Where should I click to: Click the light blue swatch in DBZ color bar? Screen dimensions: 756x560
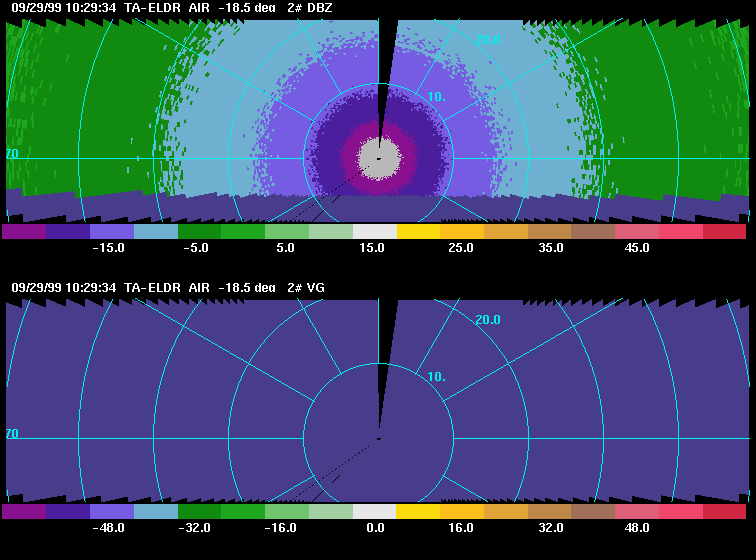(156, 232)
